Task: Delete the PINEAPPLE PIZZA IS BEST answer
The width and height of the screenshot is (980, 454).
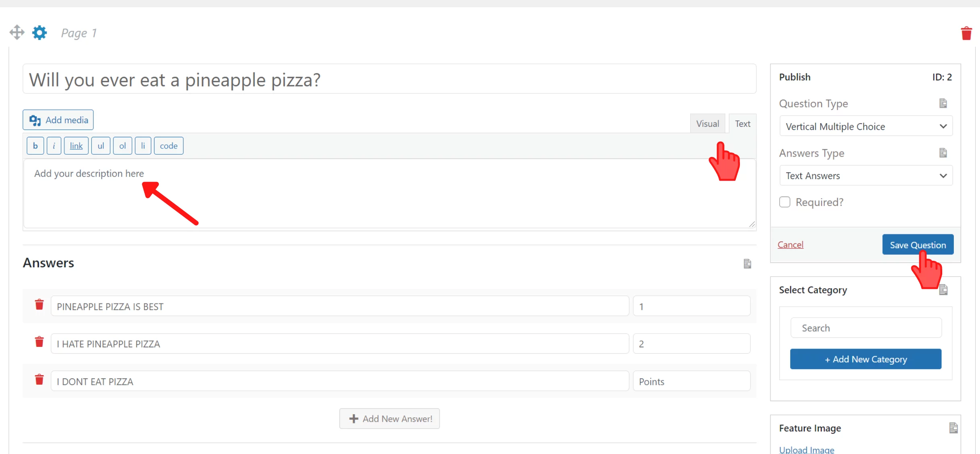Action: 39,305
